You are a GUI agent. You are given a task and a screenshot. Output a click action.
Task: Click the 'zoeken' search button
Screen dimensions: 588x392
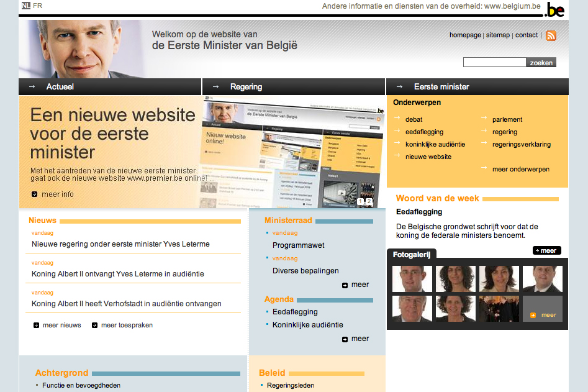click(541, 62)
